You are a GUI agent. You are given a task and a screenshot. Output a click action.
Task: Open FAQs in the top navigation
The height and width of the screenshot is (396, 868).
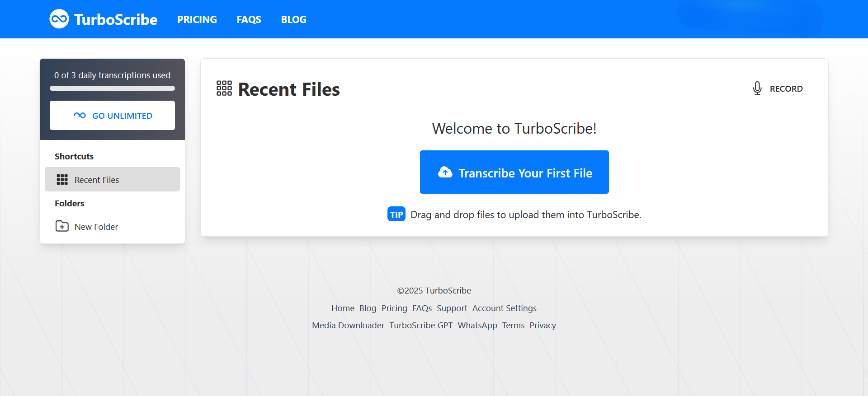[249, 19]
